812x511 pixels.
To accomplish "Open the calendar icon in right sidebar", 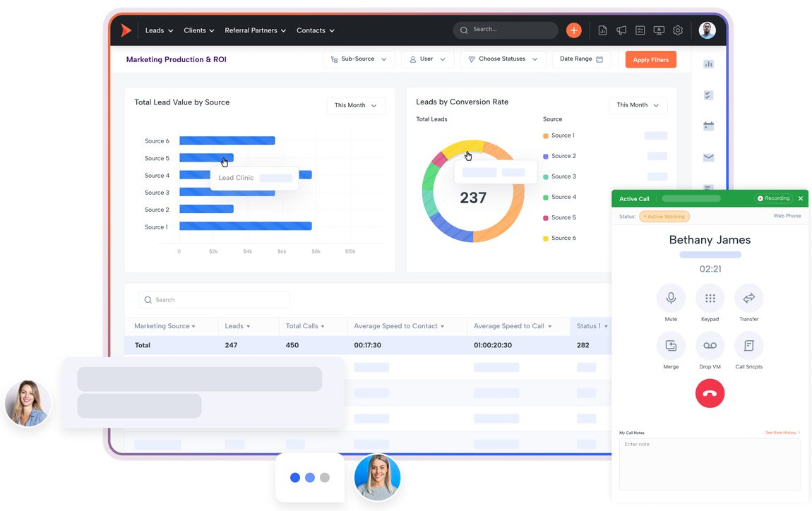I will point(708,126).
